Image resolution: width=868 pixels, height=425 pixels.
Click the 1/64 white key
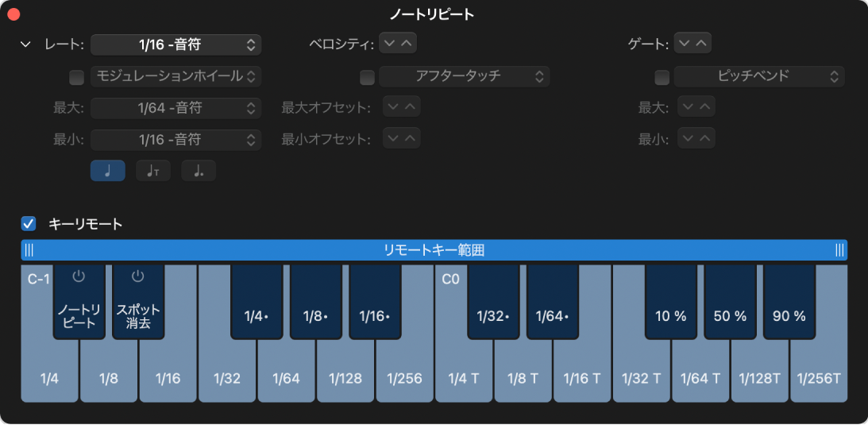point(286,378)
